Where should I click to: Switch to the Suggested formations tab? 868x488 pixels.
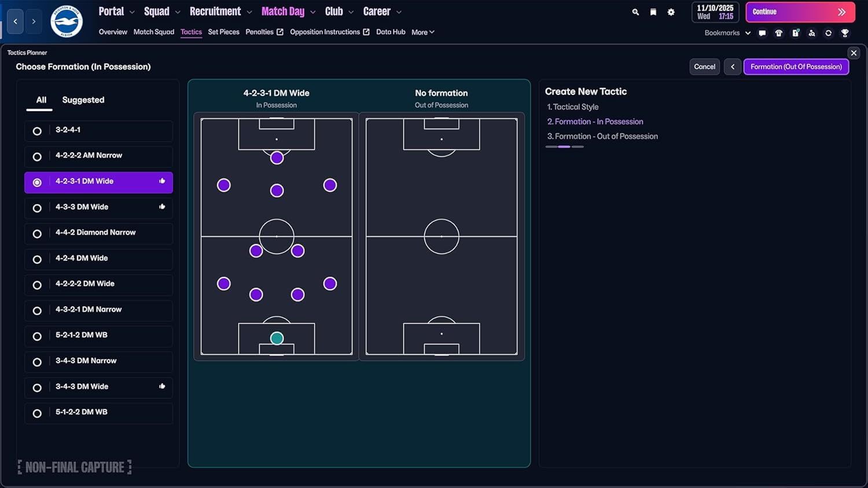pyautogui.click(x=83, y=99)
